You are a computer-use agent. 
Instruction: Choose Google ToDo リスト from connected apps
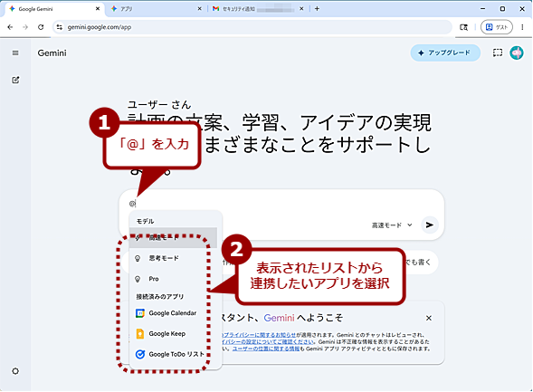[174, 354]
